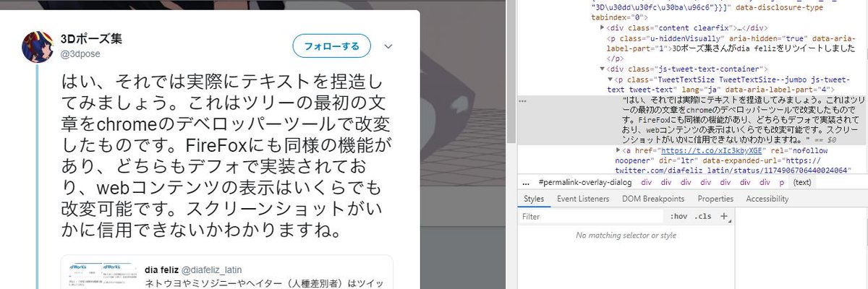Switch to the Event Listeners tab
The image size is (868, 289).
coord(583,199)
